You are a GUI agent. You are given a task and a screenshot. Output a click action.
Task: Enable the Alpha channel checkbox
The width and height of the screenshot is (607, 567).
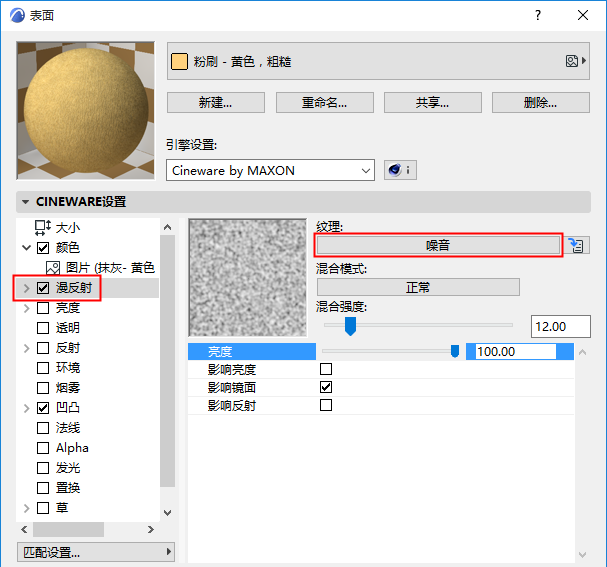point(43,448)
